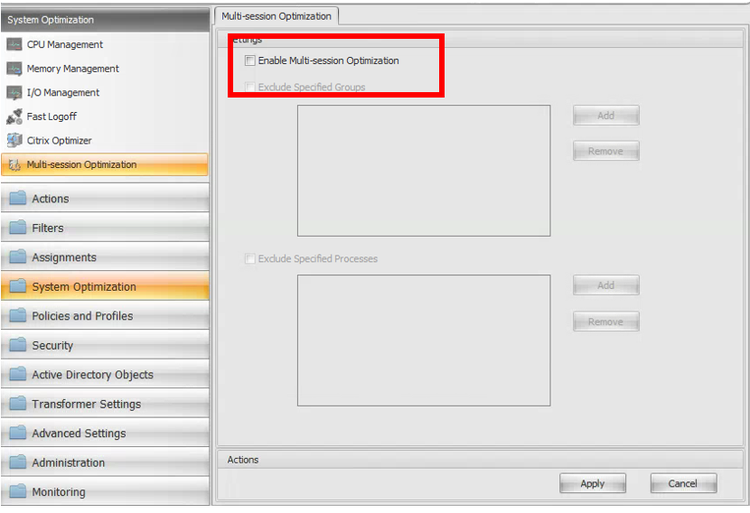Click Add button for excluded groups
The height and width of the screenshot is (513, 750).
point(606,115)
